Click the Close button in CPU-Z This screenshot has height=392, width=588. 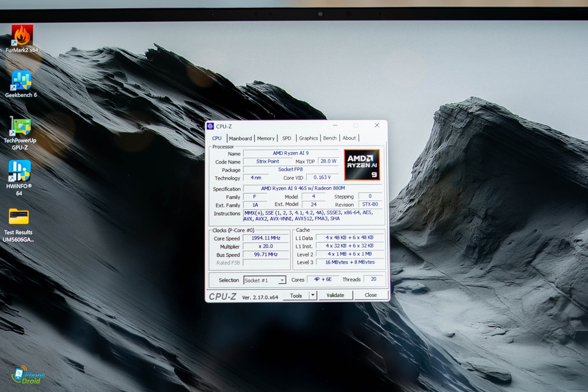pyautogui.click(x=370, y=295)
